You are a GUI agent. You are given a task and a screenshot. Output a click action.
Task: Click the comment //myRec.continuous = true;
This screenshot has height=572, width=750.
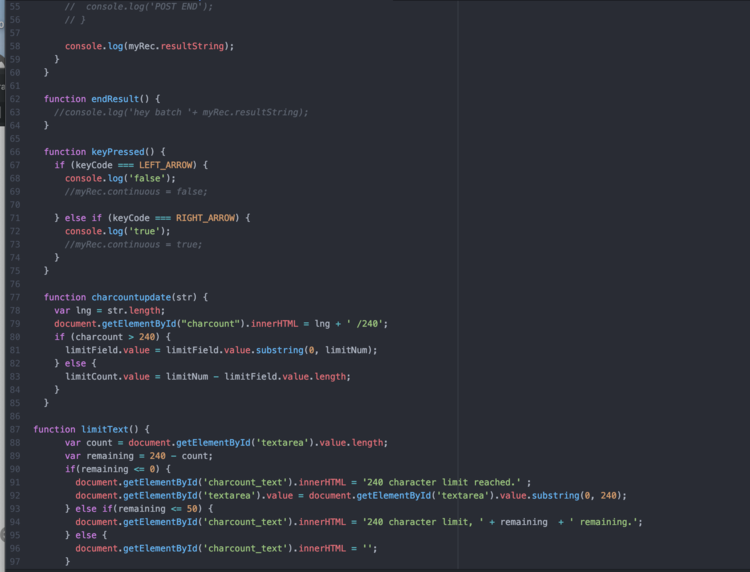tap(133, 244)
